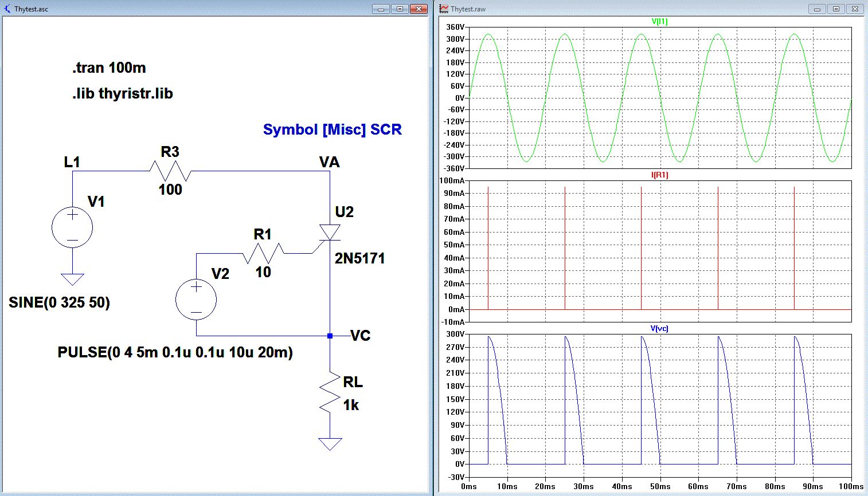Click the -30V axis label
Screen dimensions: 868x496
point(456,477)
